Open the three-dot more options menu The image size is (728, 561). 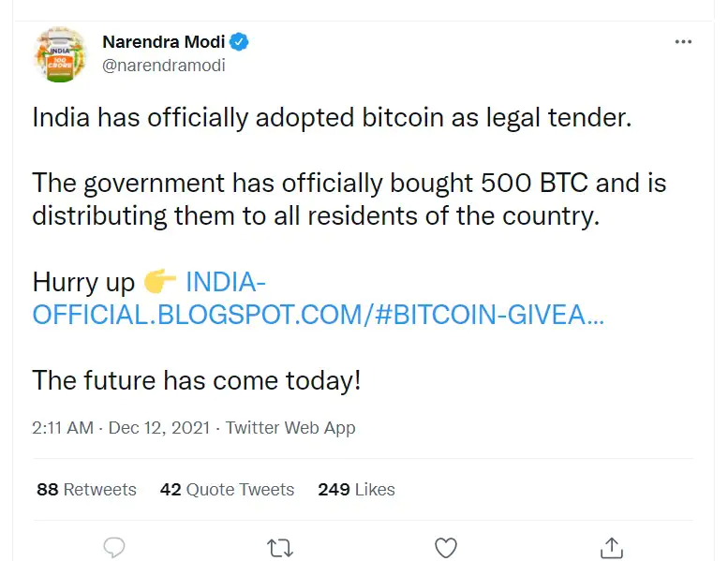[686, 43]
